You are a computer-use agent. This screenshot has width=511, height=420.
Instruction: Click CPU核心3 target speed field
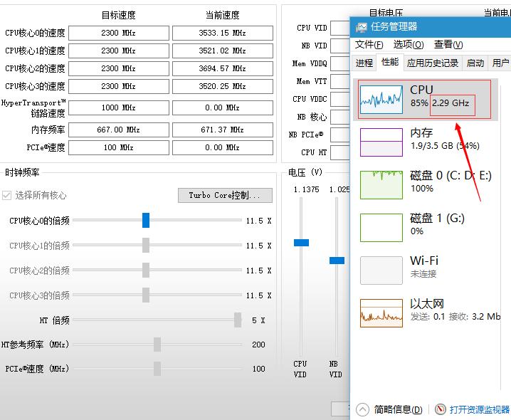coord(119,86)
